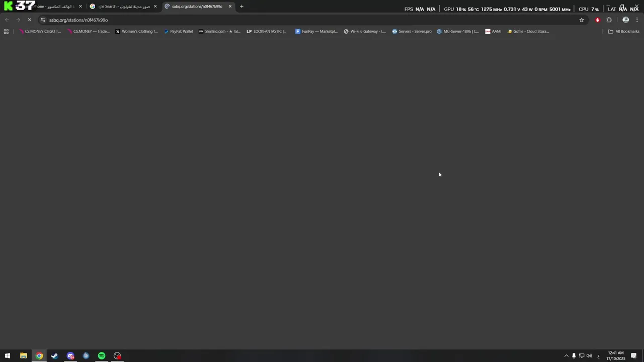Open Chrome three-dot menu

click(x=637, y=20)
